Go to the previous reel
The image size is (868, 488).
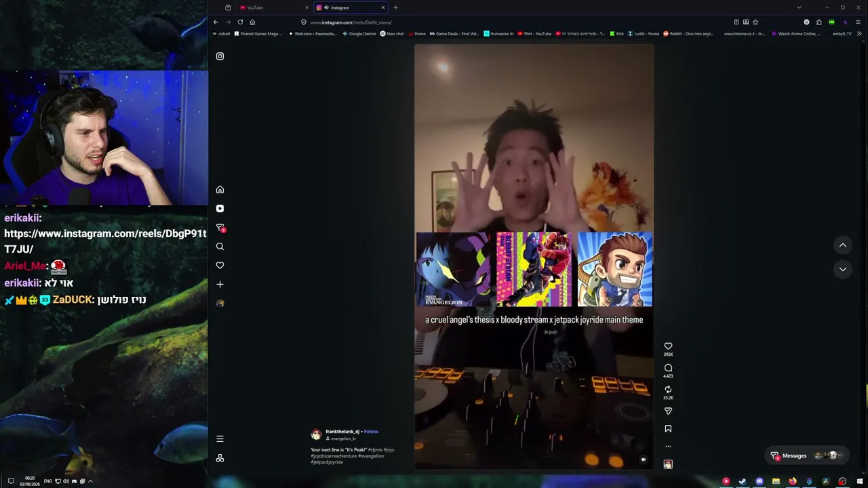[x=842, y=245]
